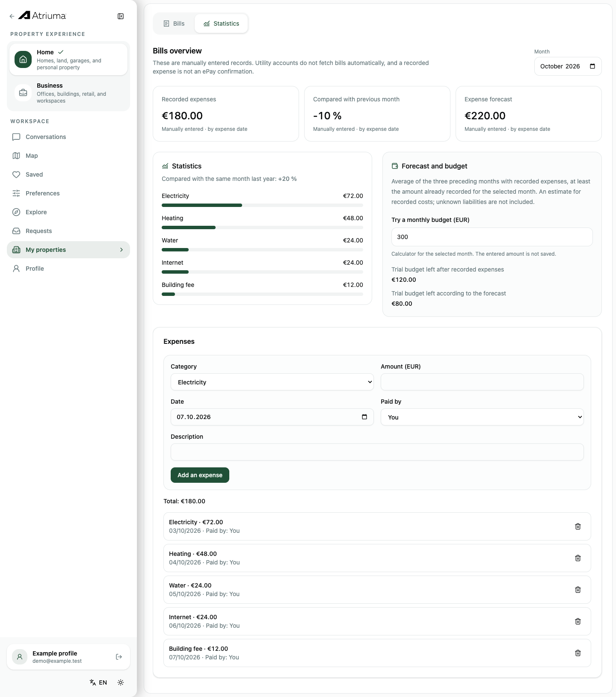Open the Category dropdown showing Electricity
616x697 pixels.
[x=272, y=382]
